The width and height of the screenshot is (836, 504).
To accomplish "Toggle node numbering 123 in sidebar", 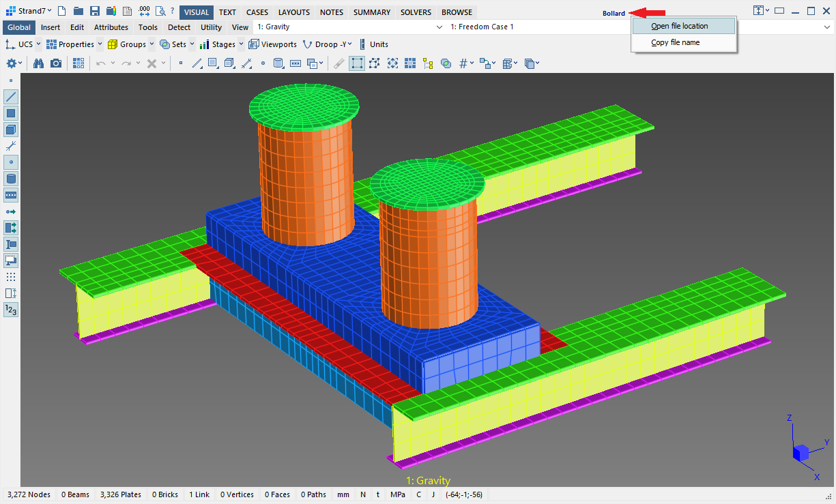I will (11, 310).
